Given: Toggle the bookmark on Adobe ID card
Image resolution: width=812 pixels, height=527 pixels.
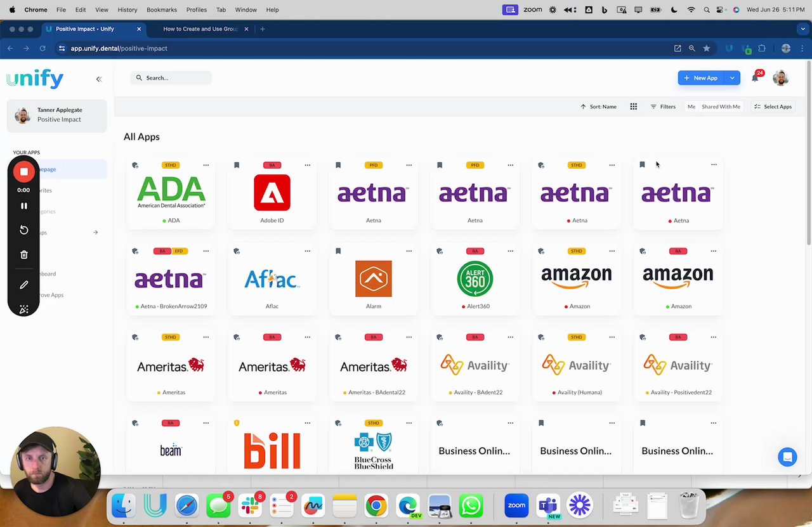Looking at the screenshot, I should pos(237,165).
